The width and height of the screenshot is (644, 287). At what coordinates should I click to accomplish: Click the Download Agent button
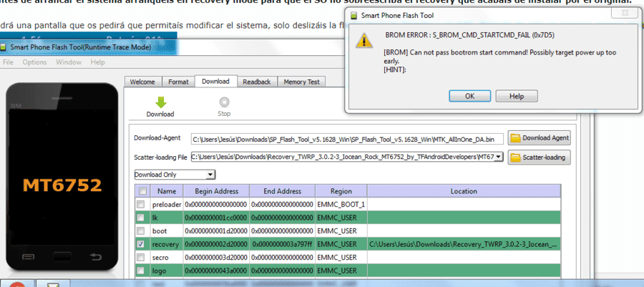[x=540, y=138]
